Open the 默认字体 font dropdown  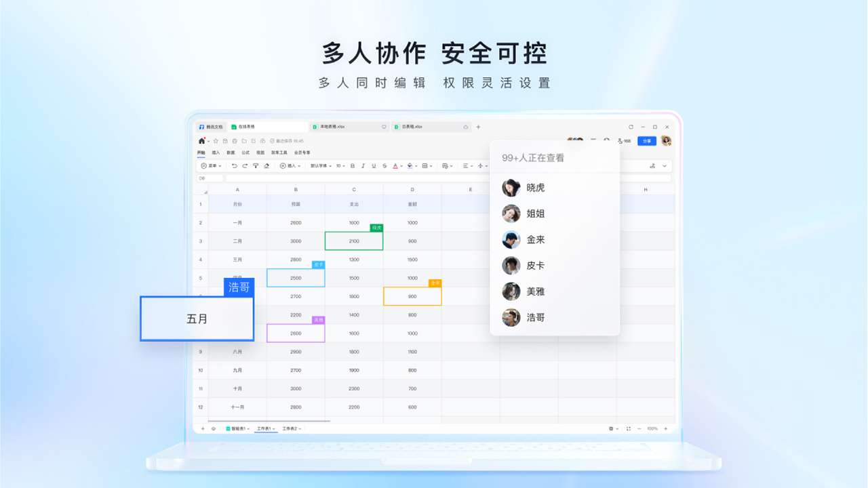[x=321, y=166]
